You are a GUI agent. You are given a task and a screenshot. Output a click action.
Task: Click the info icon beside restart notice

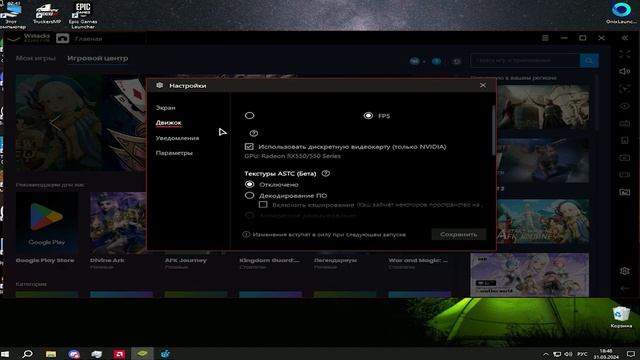(x=246, y=234)
